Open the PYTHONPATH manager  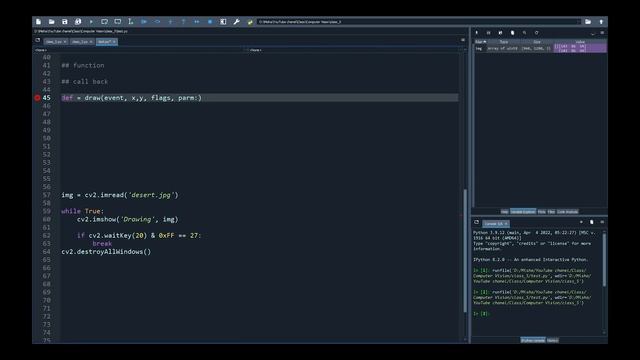(250, 22)
